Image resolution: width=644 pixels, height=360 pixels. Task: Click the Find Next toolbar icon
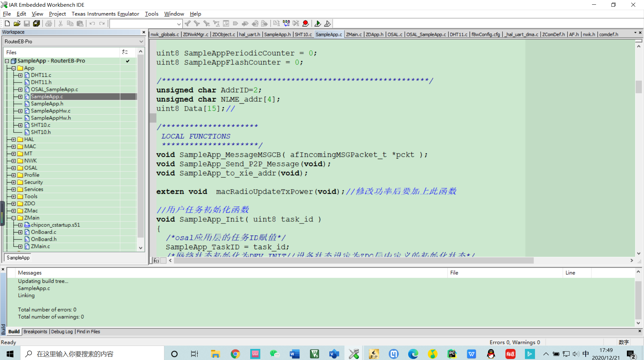coord(197,23)
